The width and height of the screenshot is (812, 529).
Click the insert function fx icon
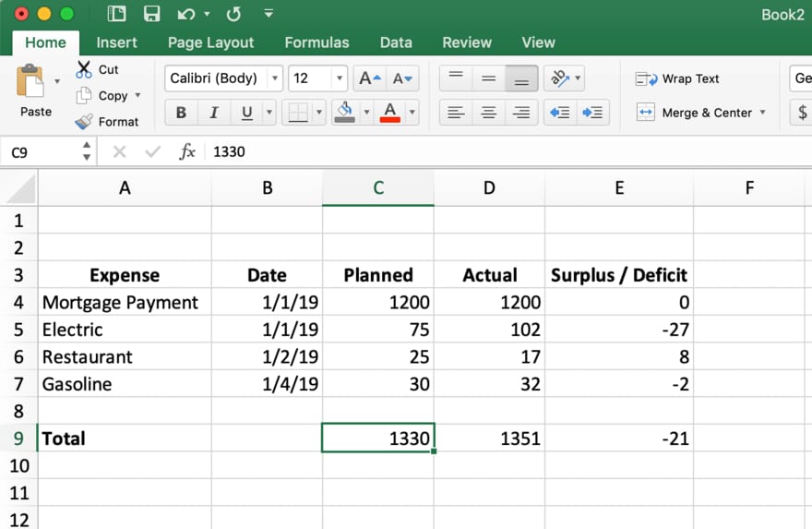[187, 151]
